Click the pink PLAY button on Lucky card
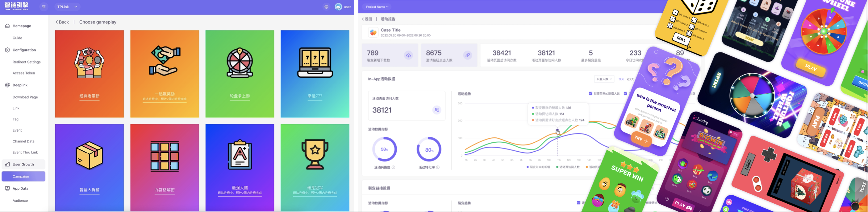The width and height of the screenshot is (868, 212). [x=683, y=205]
